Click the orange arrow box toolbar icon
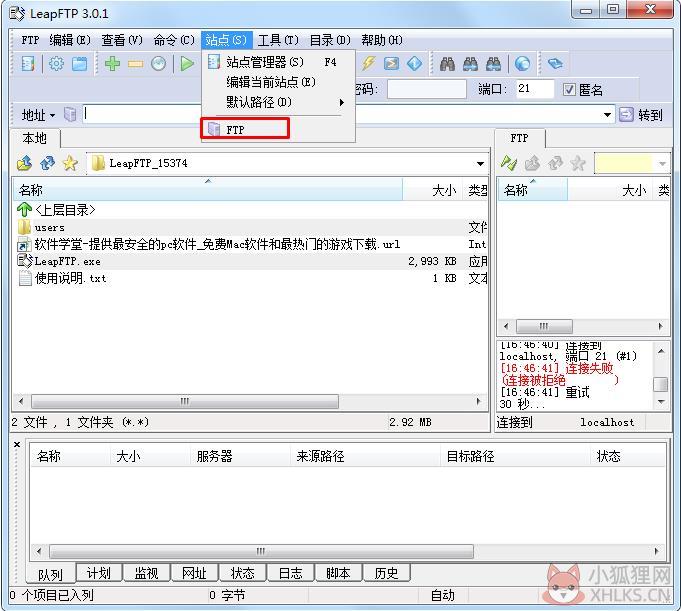 [x=391, y=64]
